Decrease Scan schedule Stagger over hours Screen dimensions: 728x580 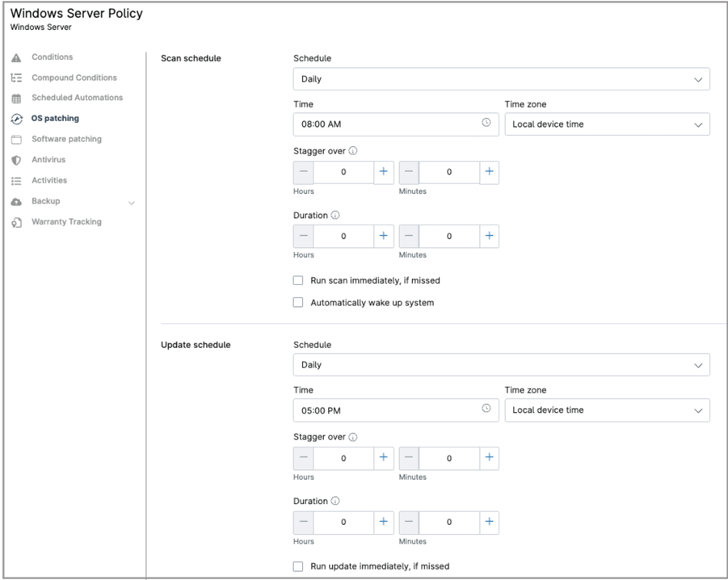304,172
